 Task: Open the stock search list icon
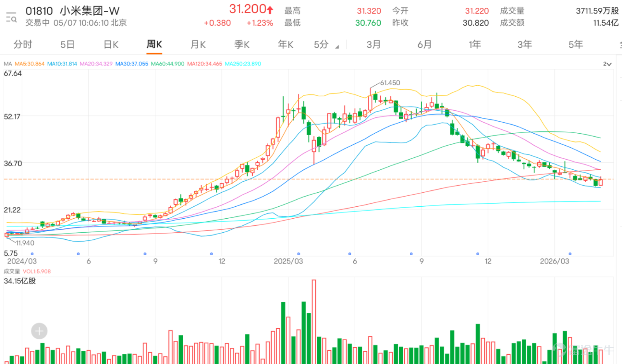click(x=11, y=17)
